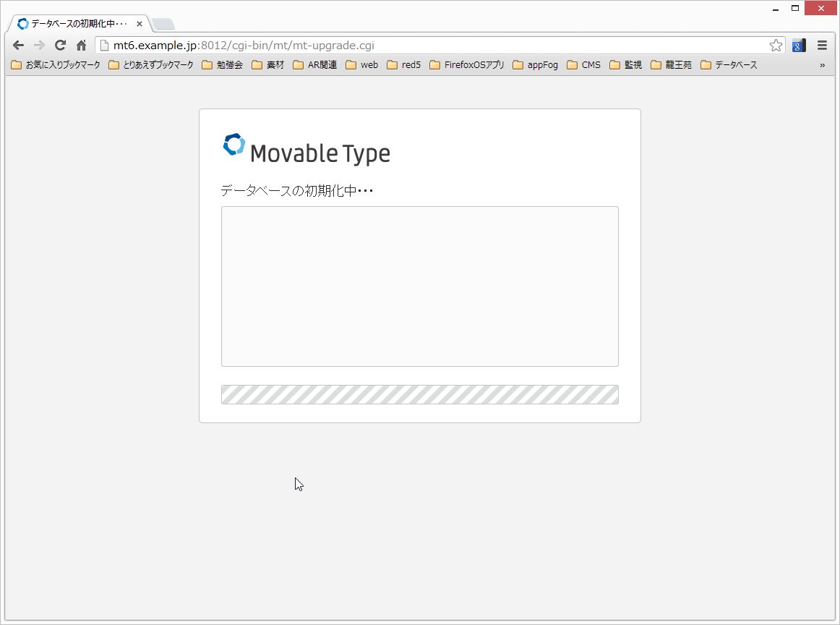
Task: Bookmark this page with the star icon
Action: tap(776, 46)
